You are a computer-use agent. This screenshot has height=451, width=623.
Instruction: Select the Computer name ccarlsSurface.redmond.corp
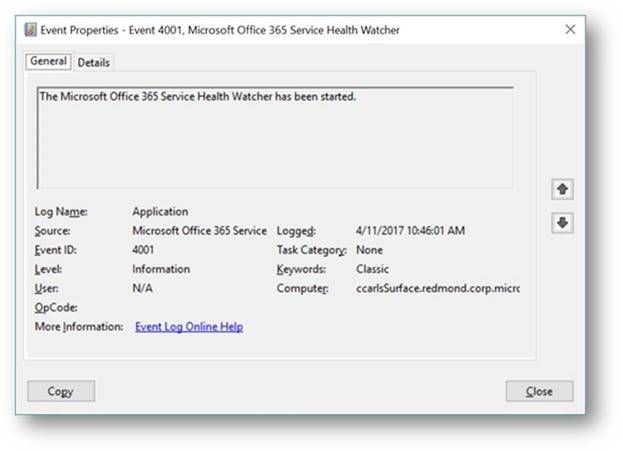pos(438,288)
